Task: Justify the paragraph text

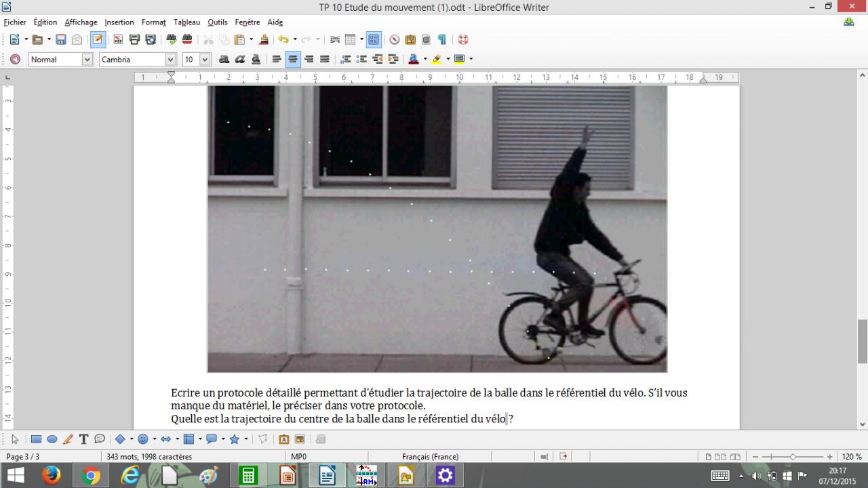Action: tap(325, 60)
